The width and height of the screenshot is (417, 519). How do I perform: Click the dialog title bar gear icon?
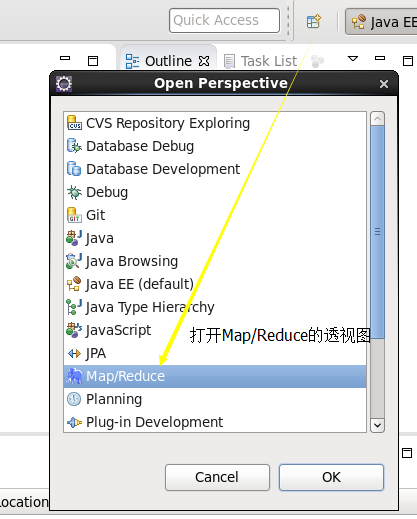pos(64,83)
